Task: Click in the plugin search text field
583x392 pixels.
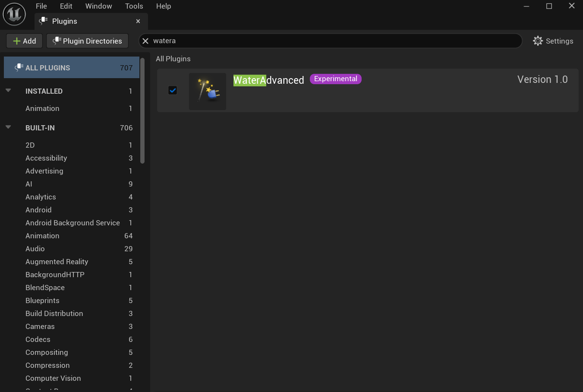Action: point(332,41)
